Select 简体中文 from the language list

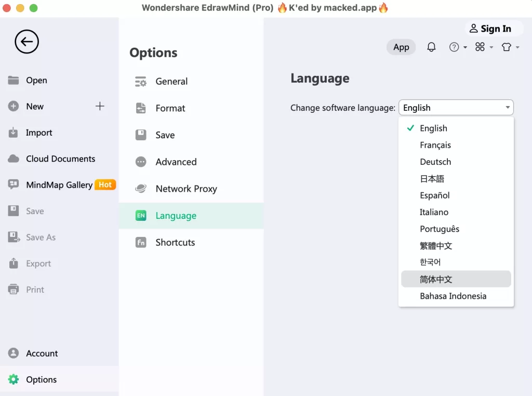click(x=435, y=279)
